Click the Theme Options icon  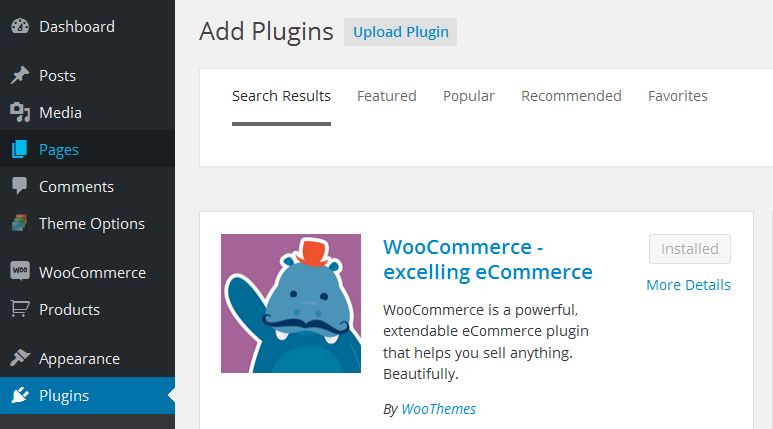pos(19,224)
